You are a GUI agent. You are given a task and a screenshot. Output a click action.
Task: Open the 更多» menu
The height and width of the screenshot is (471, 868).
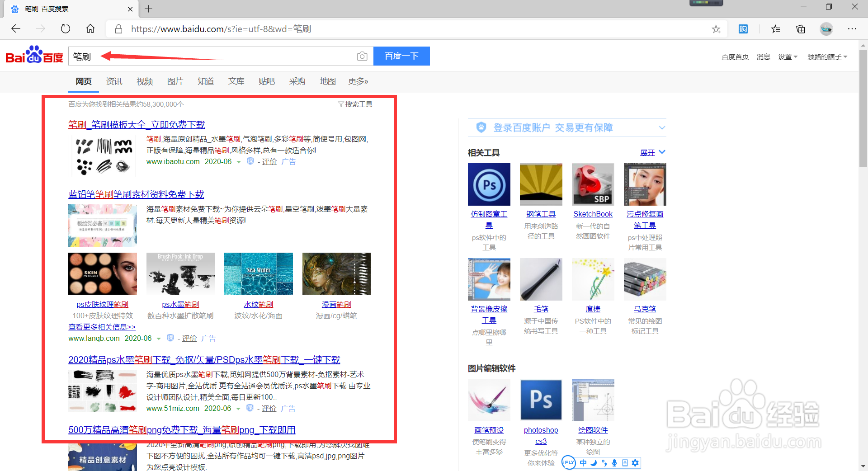click(358, 81)
